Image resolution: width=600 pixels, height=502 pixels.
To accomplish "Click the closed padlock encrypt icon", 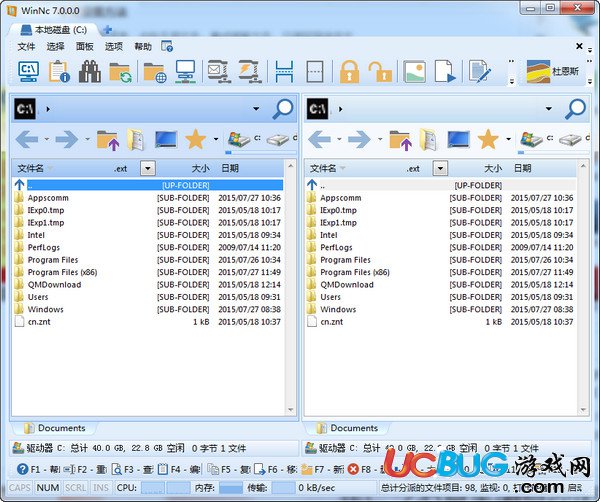I will [349, 72].
